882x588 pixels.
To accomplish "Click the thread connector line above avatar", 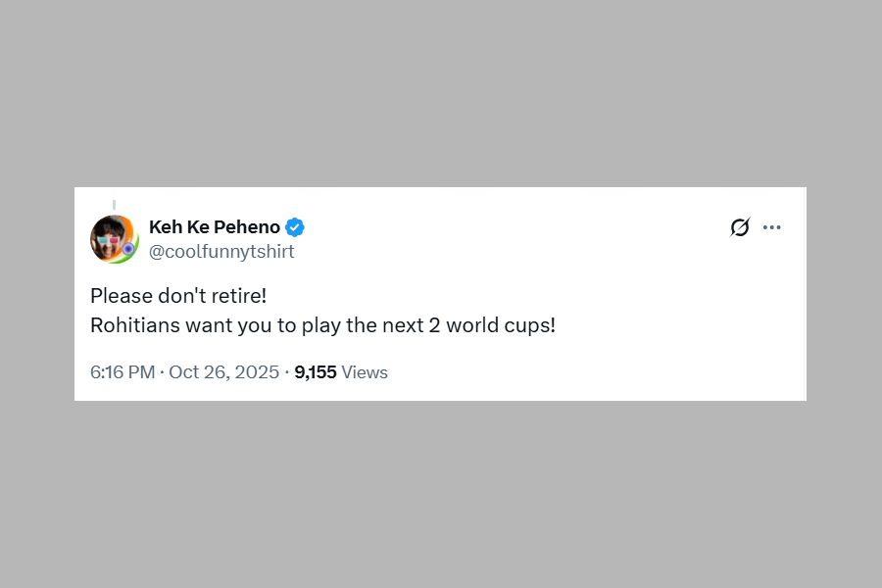I will 114,205.
